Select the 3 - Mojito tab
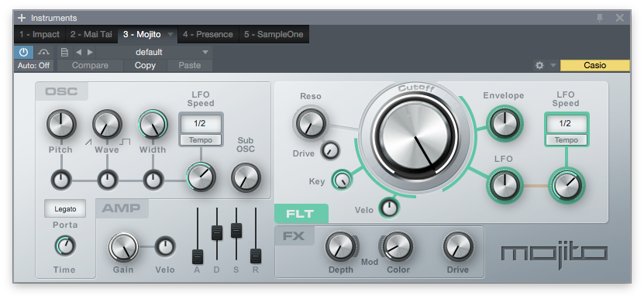 [142, 35]
